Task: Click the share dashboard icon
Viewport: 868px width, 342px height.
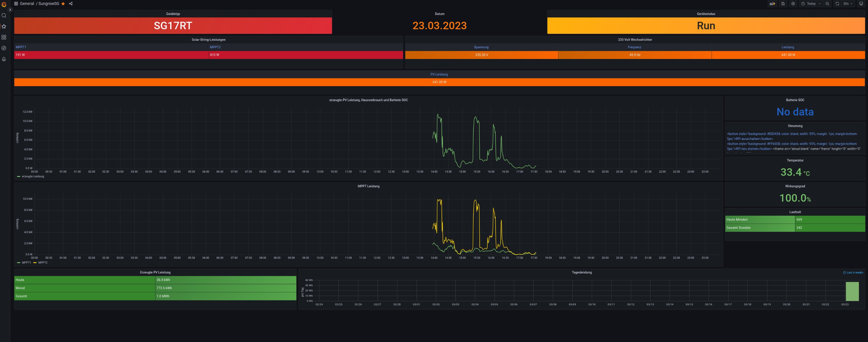Action: click(71, 4)
